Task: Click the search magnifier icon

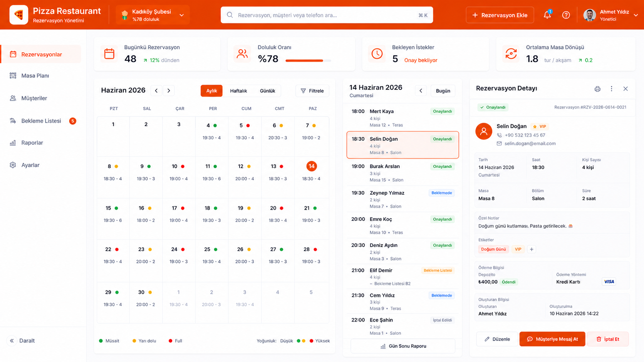Action: pyautogui.click(x=230, y=15)
